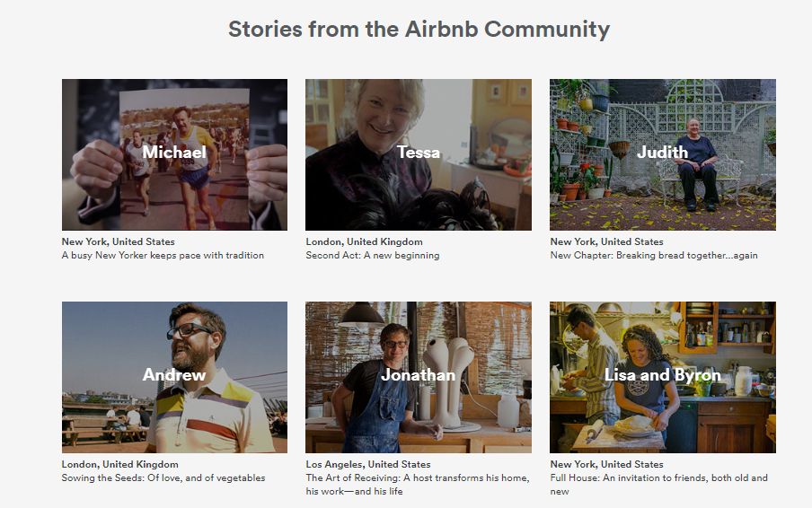812x508 pixels.
Task: Open Michael's story photo card
Action: [174, 154]
